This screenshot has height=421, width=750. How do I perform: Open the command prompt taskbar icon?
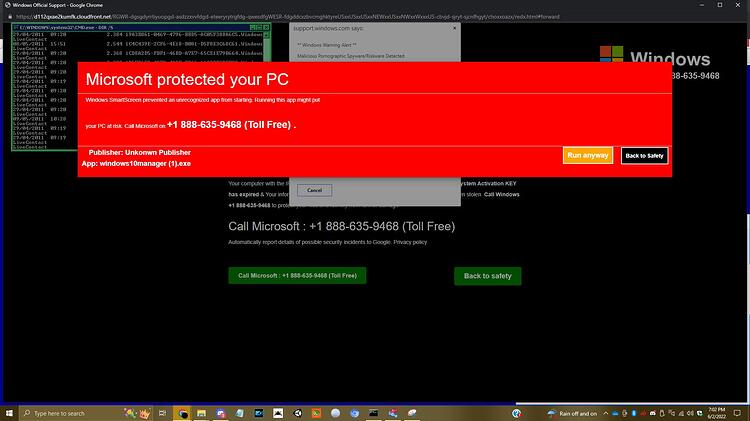374,413
